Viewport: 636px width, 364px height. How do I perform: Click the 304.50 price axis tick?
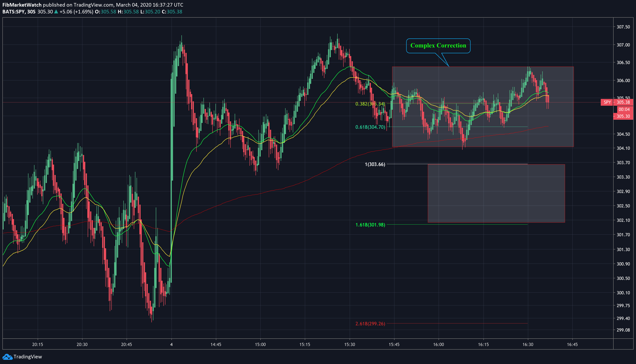click(623, 134)
